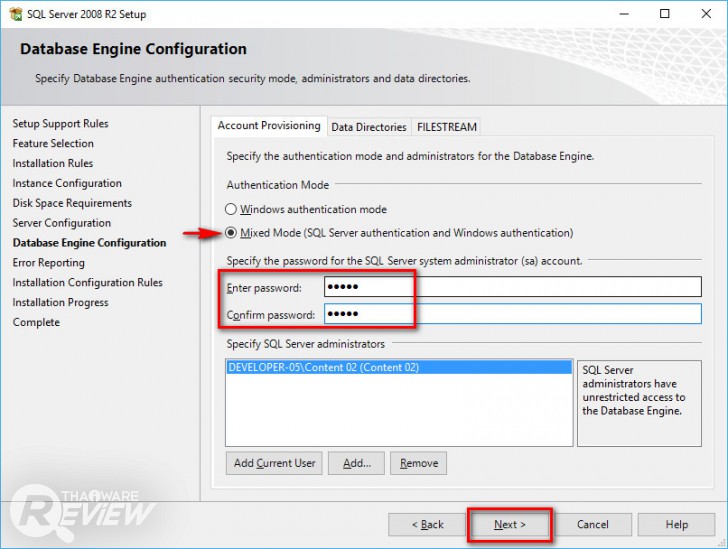
Task: Click the Add Current User button
Action: tap(274, 463)
